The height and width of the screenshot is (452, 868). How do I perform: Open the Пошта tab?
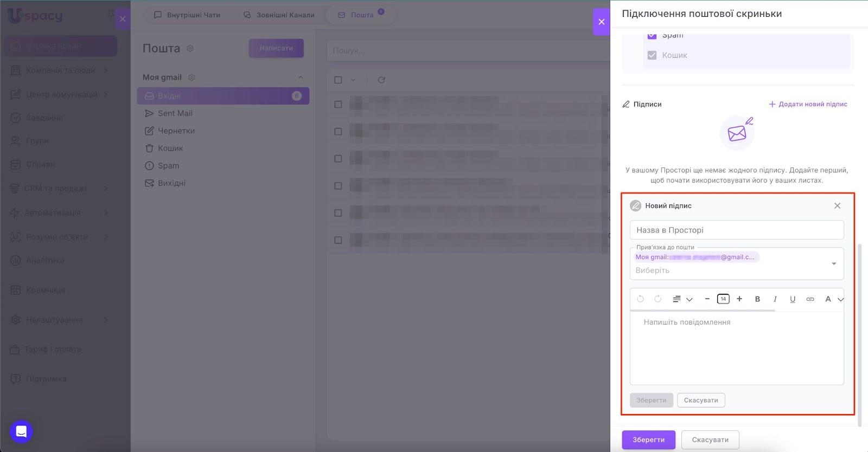click(361, 15)
